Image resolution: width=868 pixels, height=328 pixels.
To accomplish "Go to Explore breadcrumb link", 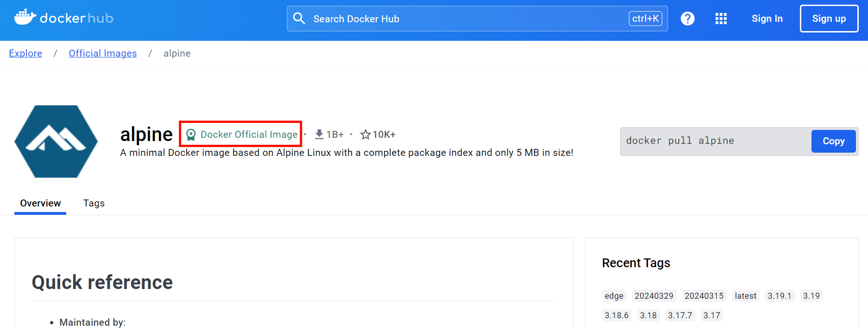I will tap(25, 53).
